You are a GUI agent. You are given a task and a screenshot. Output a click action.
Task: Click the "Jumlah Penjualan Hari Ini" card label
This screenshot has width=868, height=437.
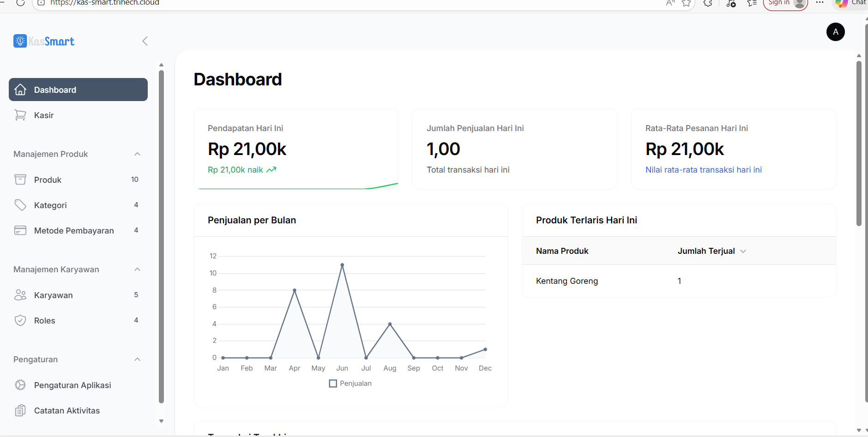click(475, 128)
